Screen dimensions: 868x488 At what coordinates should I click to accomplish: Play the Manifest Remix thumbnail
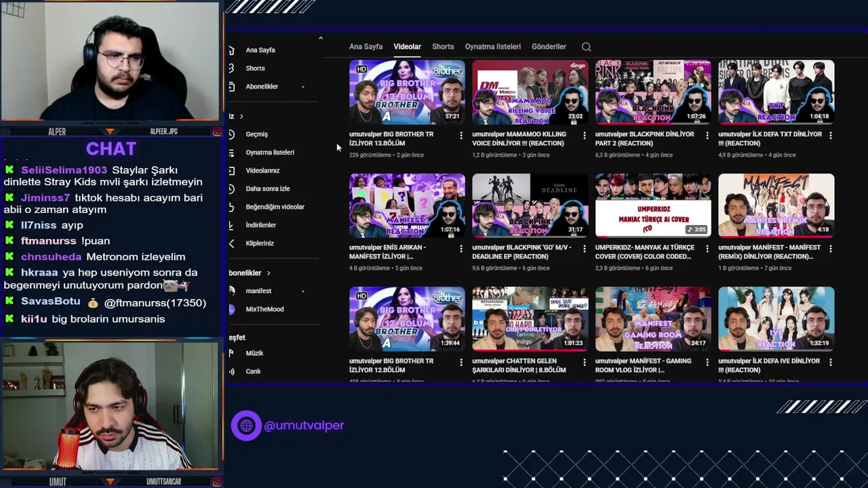point(776,205)
